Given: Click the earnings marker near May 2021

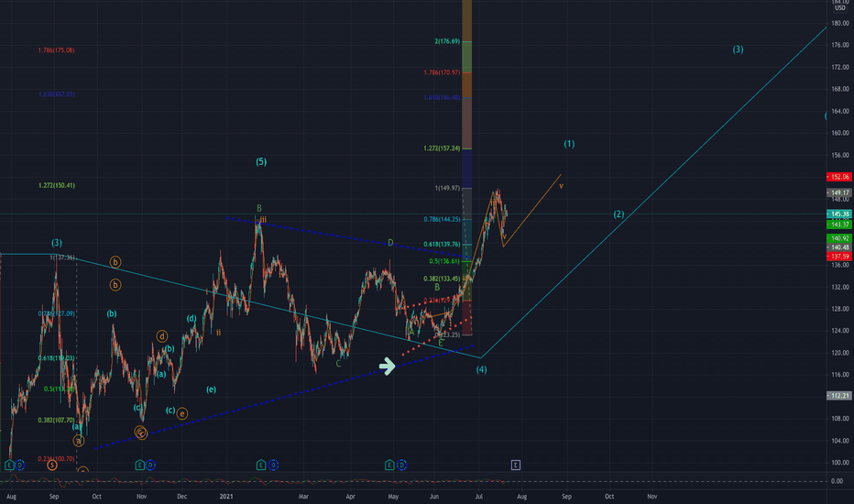Looking at the screenshot, I should pyautogui.click(x=389, y=465).
